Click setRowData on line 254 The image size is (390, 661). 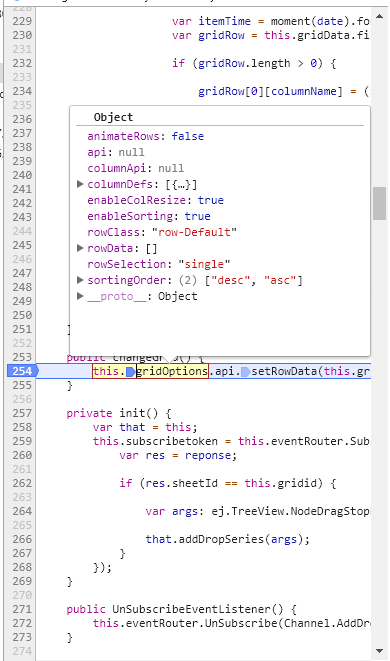(285, 371)
